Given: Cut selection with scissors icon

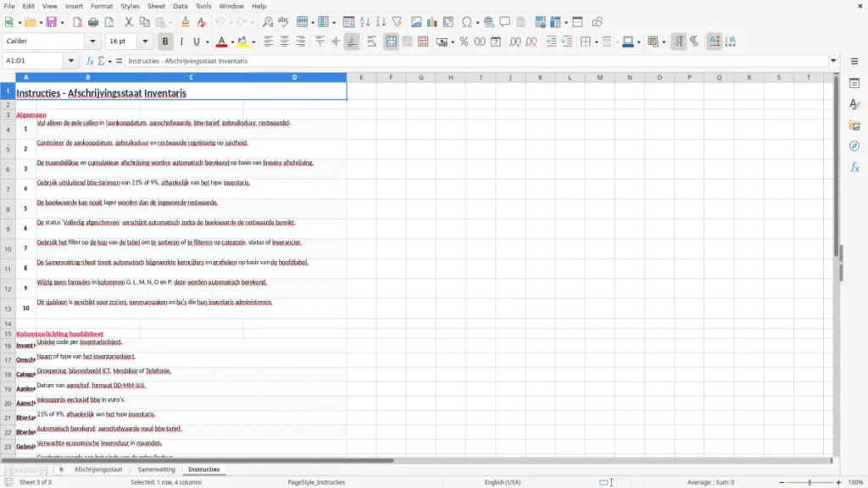Looking at the screenshot, I should (129, 22).
